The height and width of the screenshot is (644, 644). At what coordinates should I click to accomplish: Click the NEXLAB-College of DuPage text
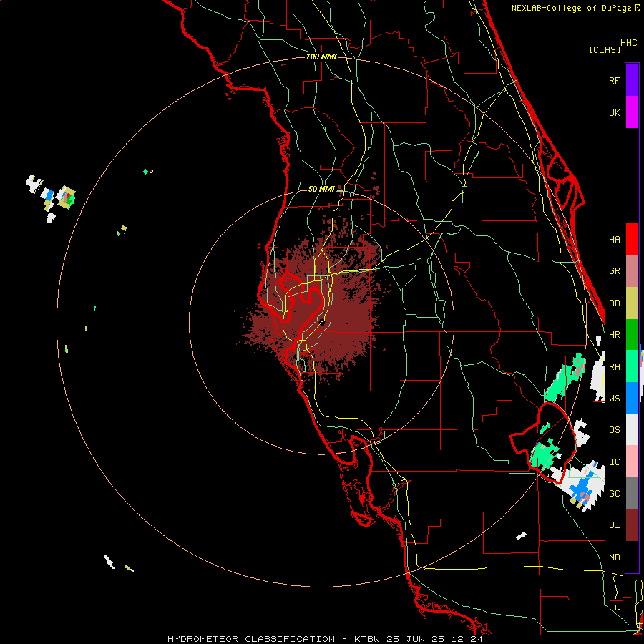point(572,8)
